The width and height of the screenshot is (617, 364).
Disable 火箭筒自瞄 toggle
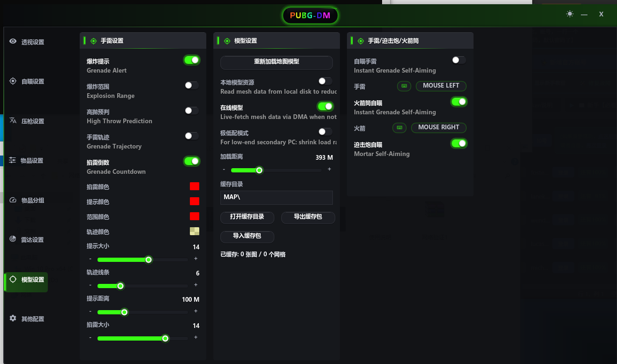(459, 102)
